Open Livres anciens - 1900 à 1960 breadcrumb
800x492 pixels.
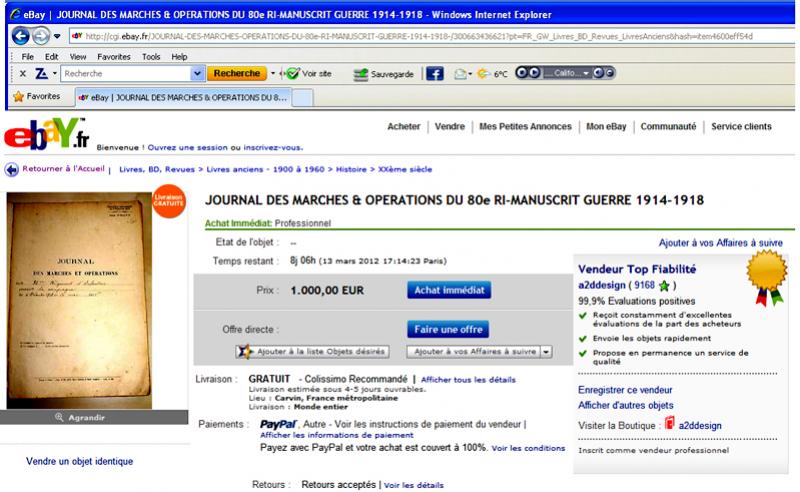265,169
